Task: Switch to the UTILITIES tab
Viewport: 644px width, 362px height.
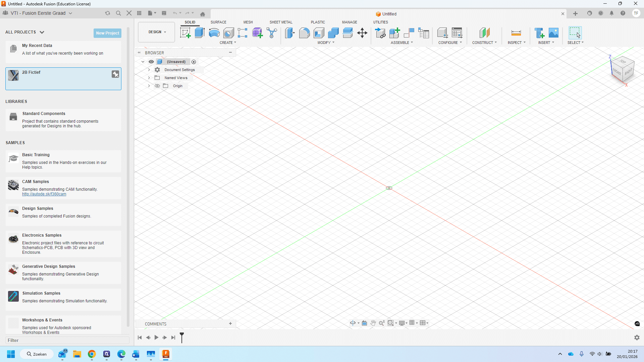Action: [x=381, y=22]
